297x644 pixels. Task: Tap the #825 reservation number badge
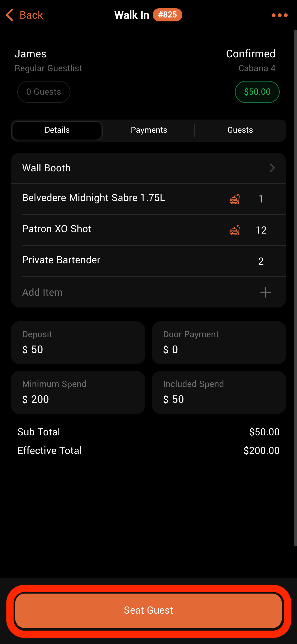point(167,15)
